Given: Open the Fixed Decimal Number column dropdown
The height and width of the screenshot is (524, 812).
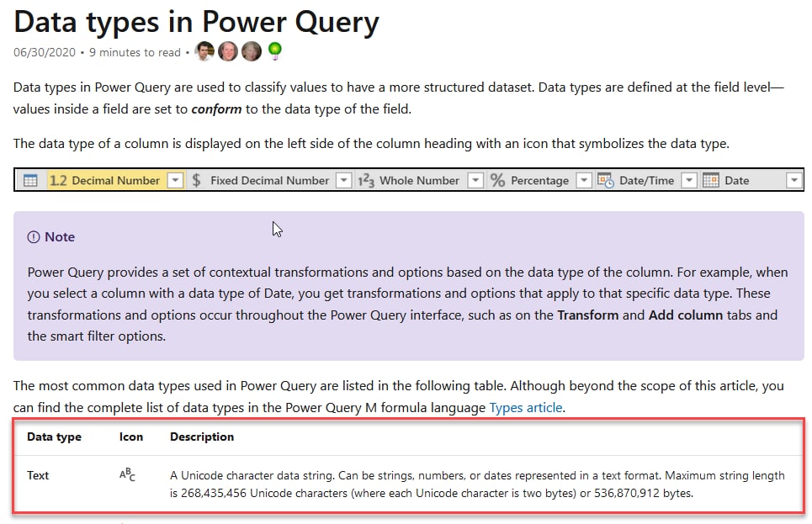Looking at the screenshot, I should click(x=343, y=180).
